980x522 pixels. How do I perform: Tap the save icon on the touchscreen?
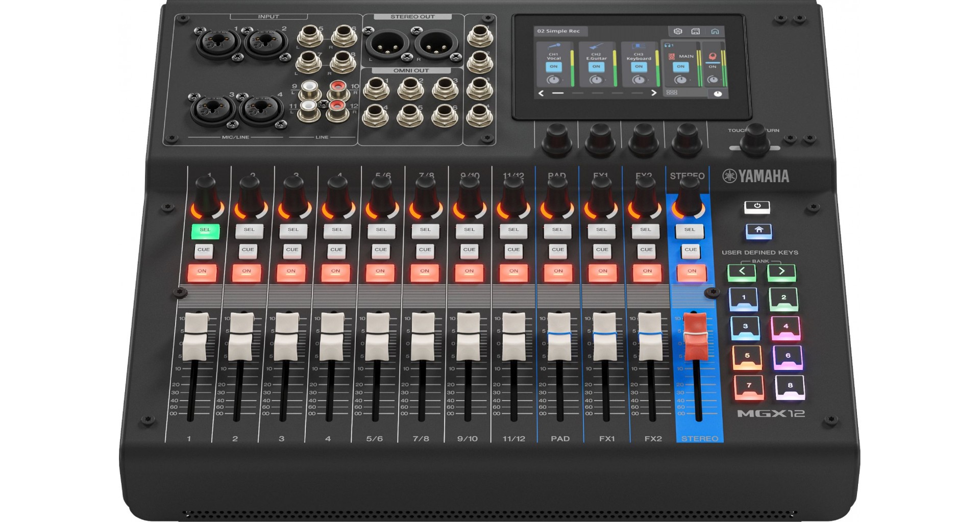pyautogui.click(x=695, y=31)
